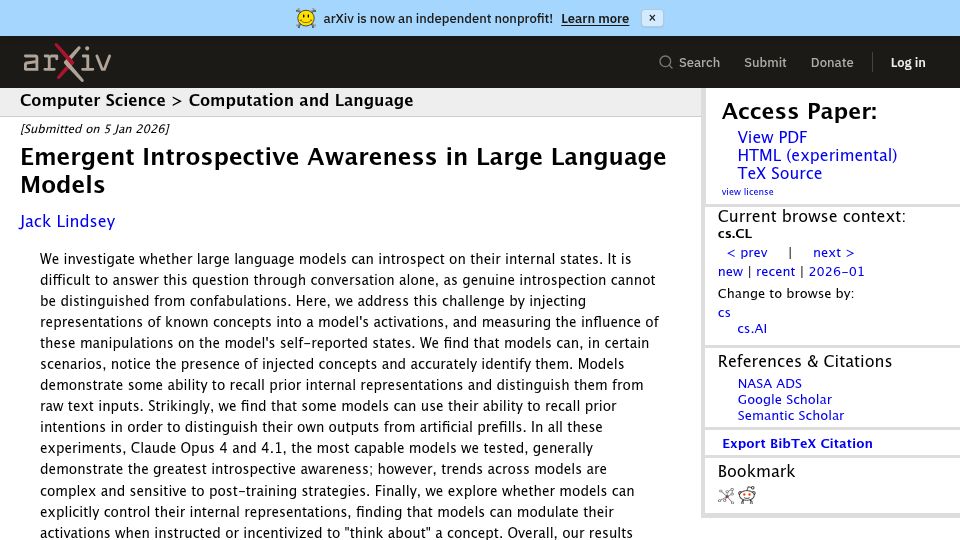Open the Donate page

(x=831, y=62)
